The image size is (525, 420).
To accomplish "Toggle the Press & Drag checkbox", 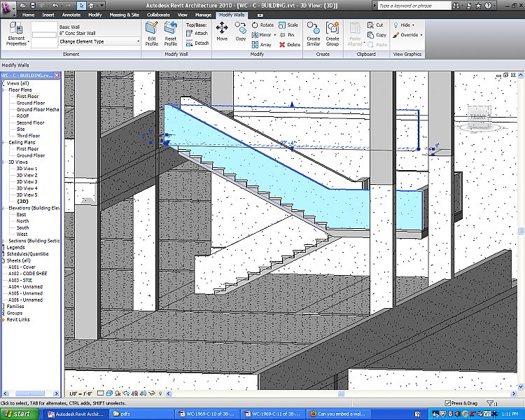I will (448, 403).
